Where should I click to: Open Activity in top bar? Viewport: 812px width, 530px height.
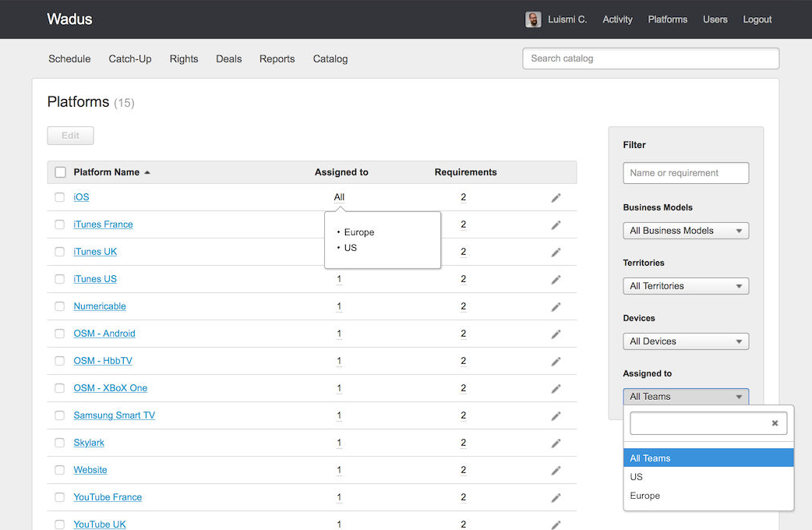(617, 19)
